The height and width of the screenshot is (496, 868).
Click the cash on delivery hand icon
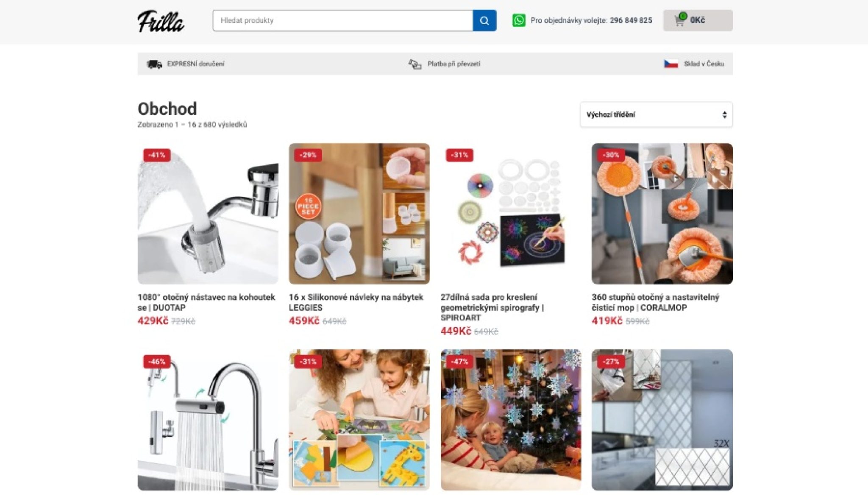415,64
